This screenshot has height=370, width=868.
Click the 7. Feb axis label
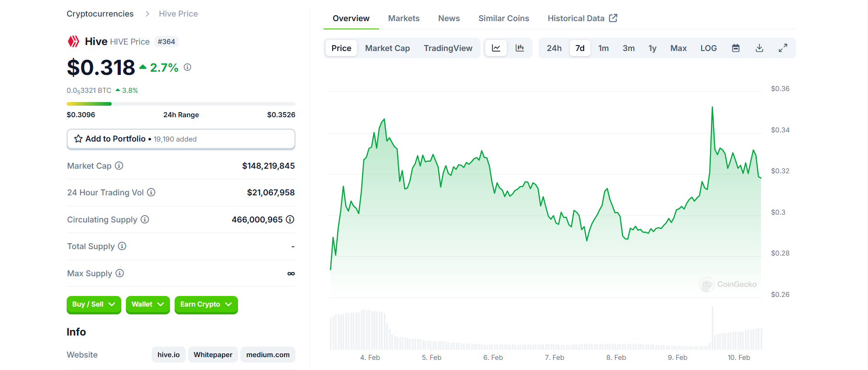click(555, 358)
